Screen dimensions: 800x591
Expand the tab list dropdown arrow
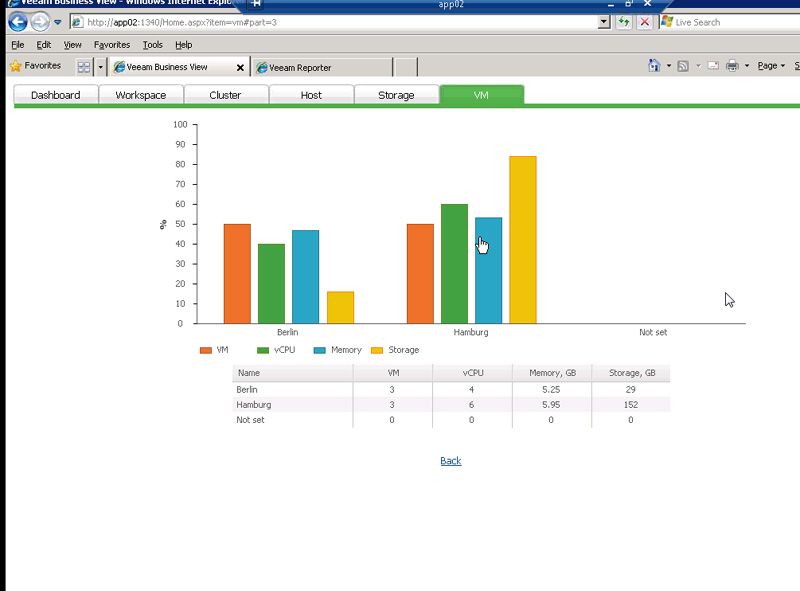pos(100,67)
